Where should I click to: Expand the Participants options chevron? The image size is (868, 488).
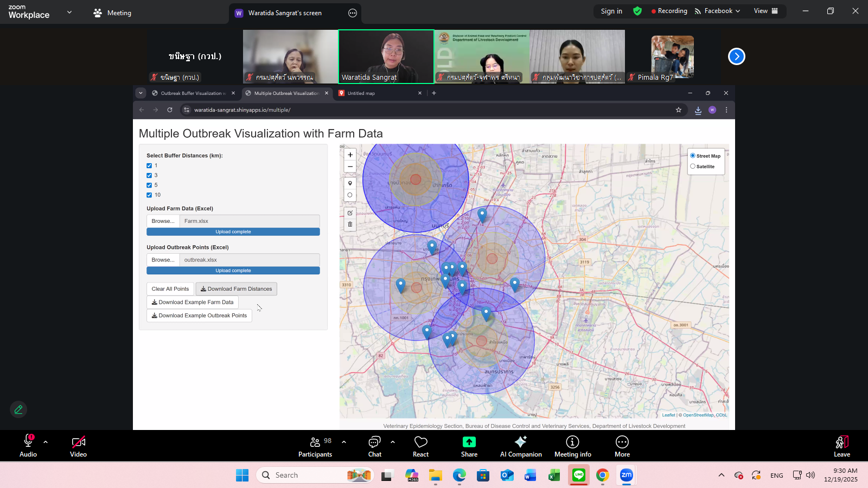point(344,442)
